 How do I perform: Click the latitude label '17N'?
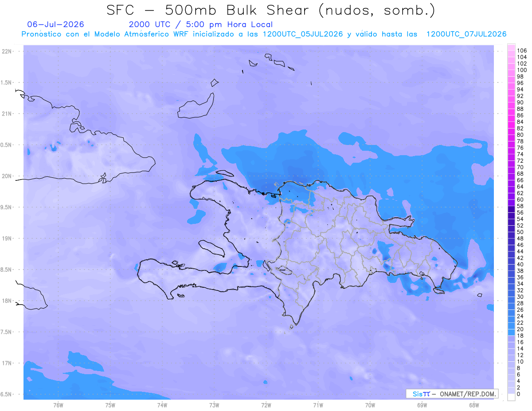click(x=7, y=363)
